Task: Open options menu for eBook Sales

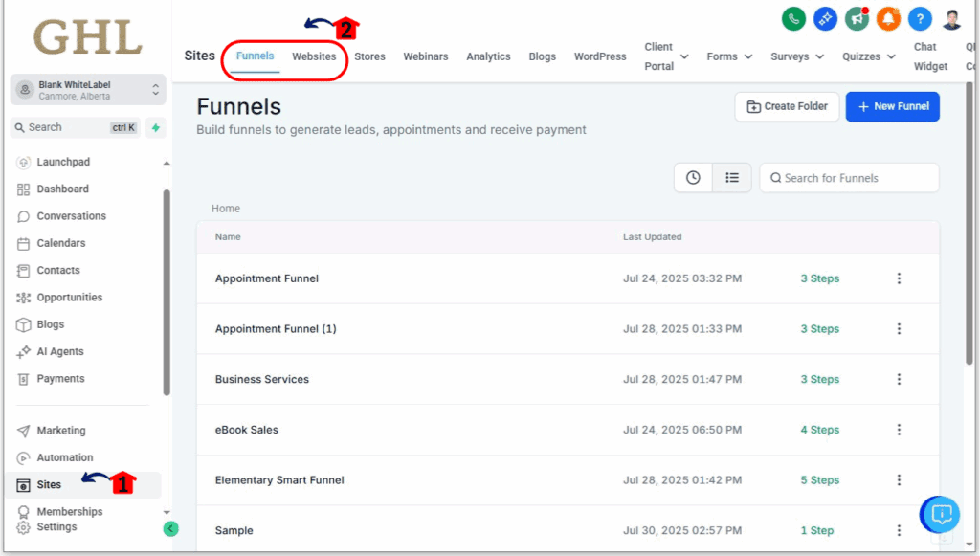Action: [x=899, y=430]
